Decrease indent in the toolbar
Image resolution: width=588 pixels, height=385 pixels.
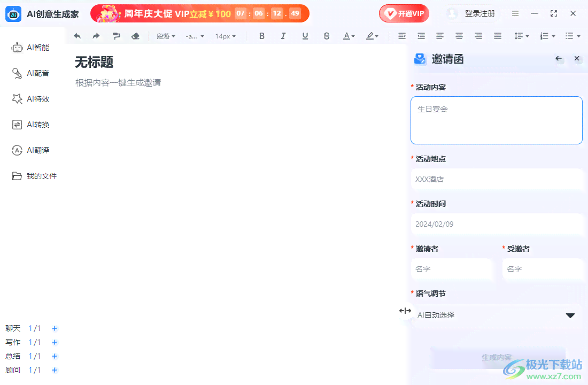(x=421, y=36)
